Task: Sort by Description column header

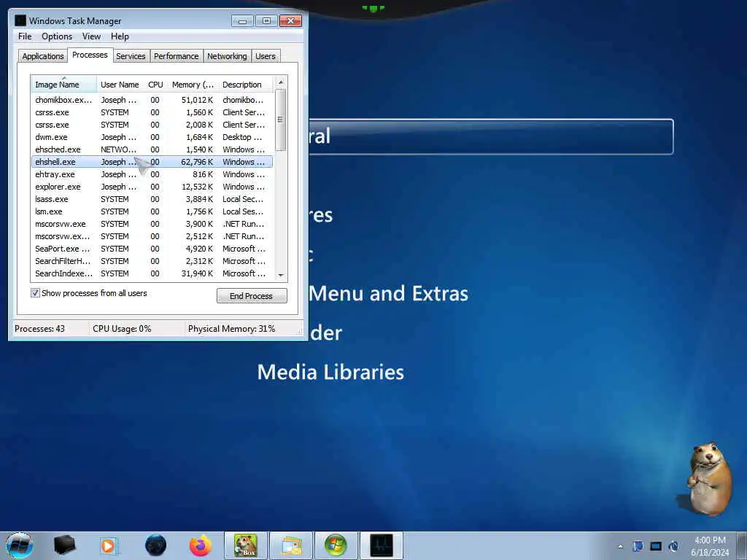Action: [x=246, y=85]
